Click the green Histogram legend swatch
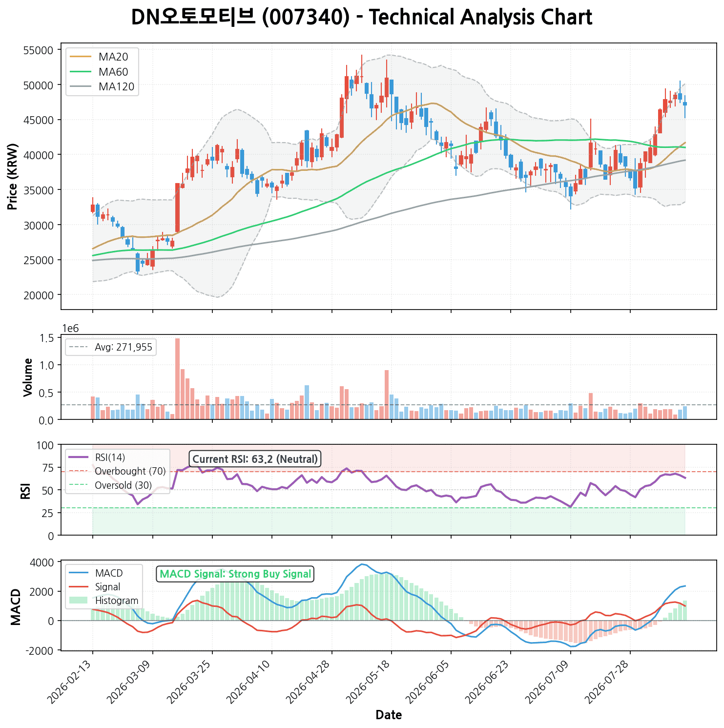 pyautogui.click(x=78, y=601)
